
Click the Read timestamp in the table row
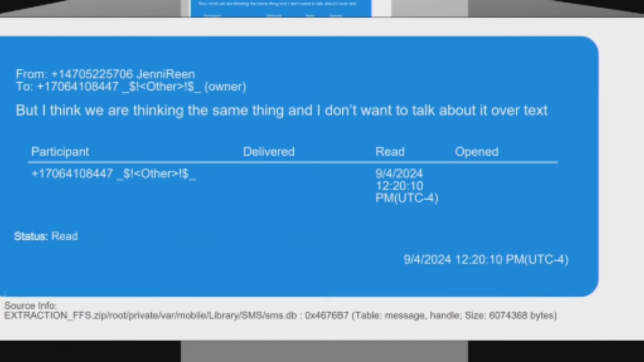pyautogui.click(x=406, y=186)
